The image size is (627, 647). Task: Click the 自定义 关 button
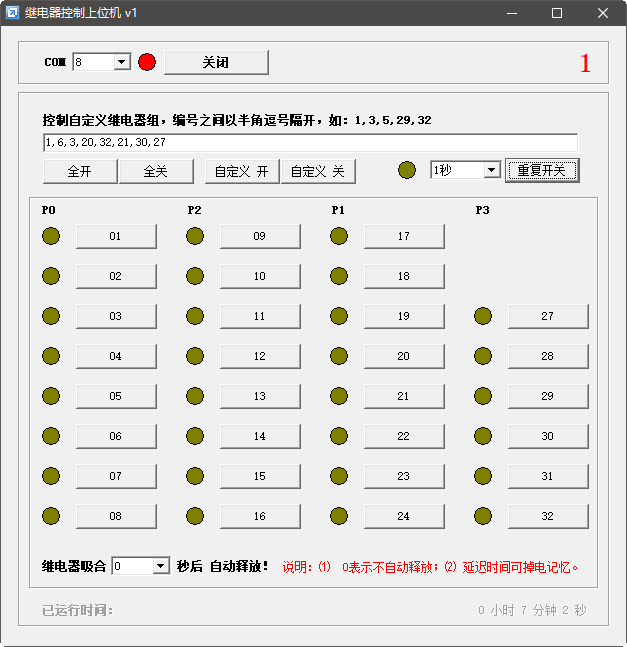coord(318,171)
